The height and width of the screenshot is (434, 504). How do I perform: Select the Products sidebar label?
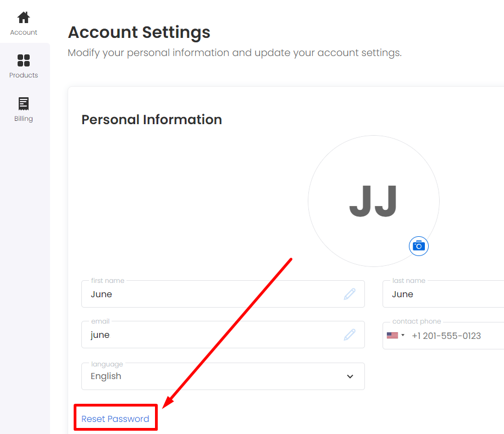pos(24,75)
